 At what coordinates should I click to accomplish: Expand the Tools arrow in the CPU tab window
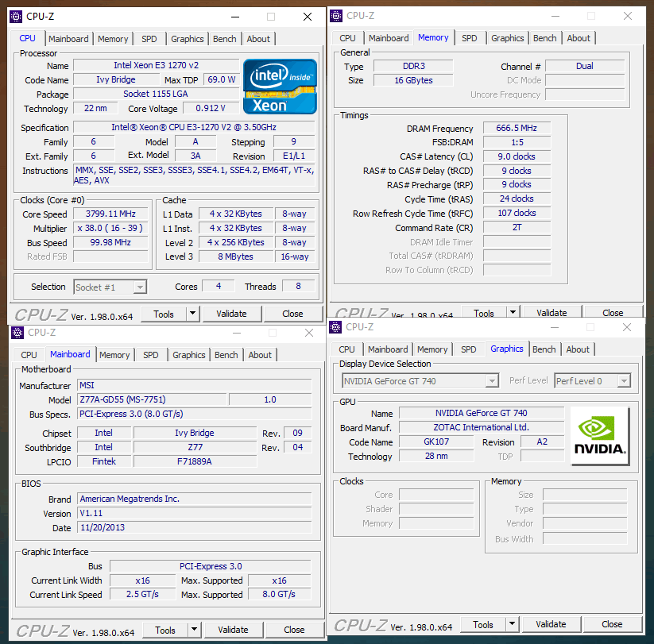click(x=192, y=314)
